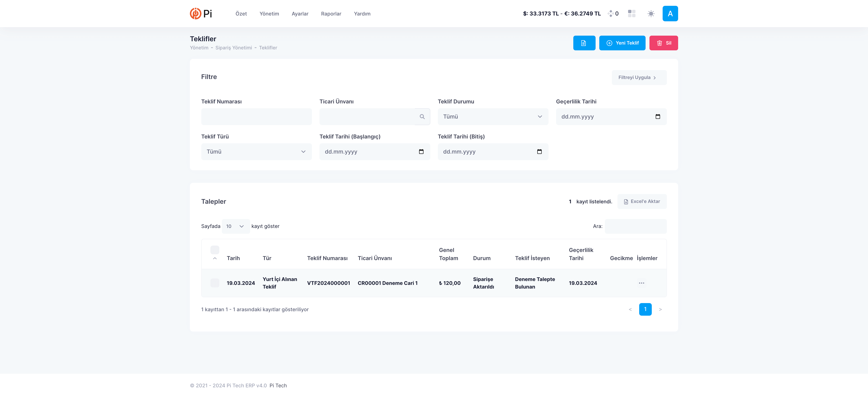Open the Yönetim menu
868x397 pixels.
(269, 14)
